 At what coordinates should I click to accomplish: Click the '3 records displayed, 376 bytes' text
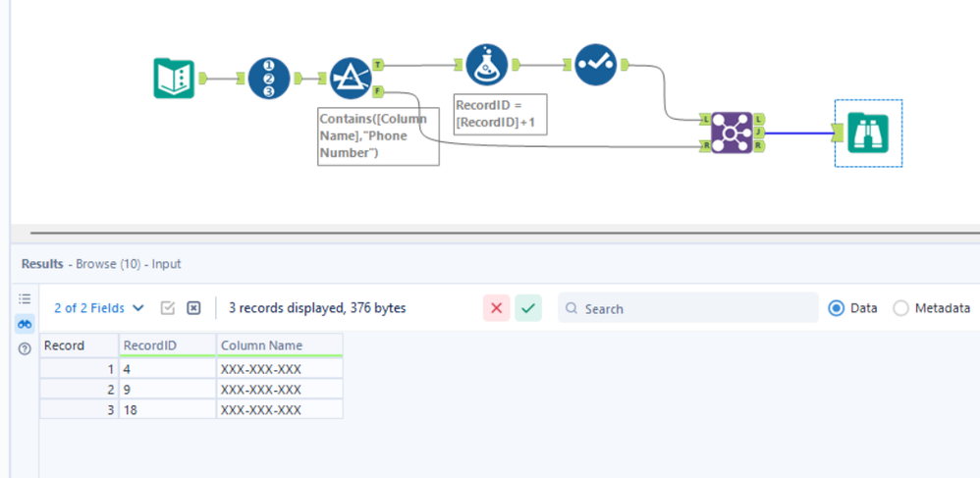(317, 308)
